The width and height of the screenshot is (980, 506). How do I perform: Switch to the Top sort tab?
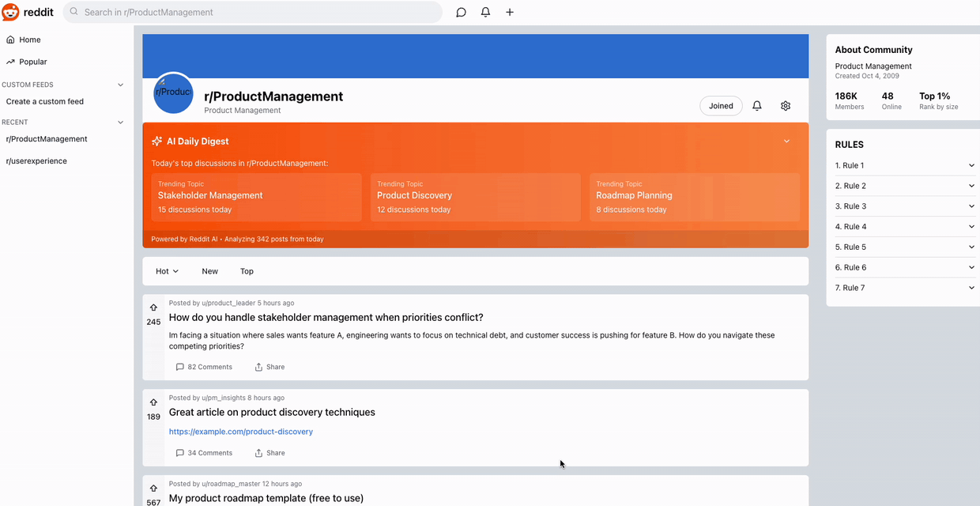point(247,271)
